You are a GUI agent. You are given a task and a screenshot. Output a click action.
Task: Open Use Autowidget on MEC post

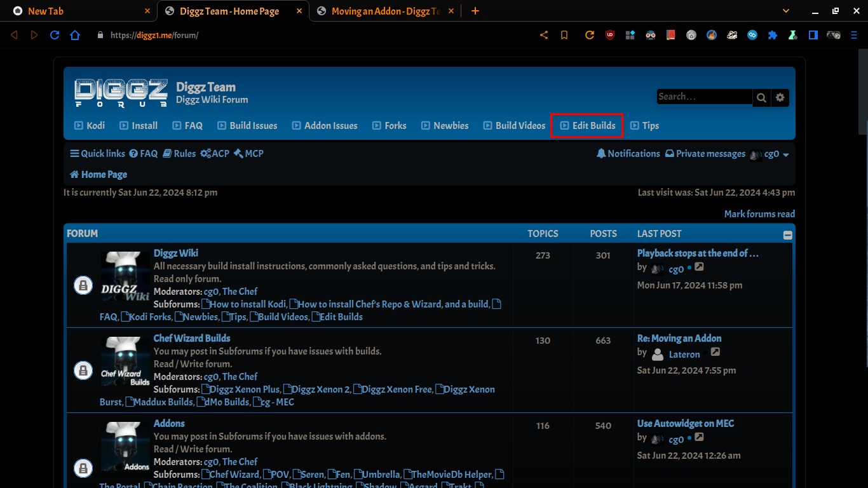point(686,423)
